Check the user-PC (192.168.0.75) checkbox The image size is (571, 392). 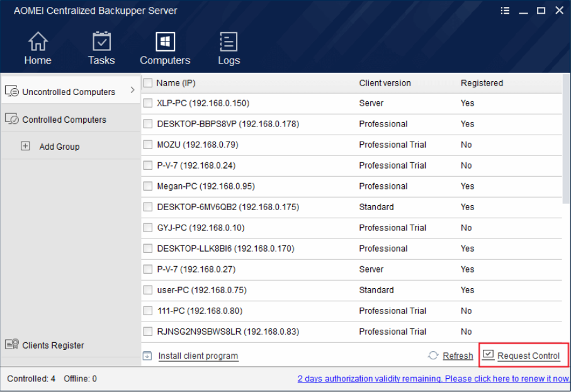pos(148,289)
